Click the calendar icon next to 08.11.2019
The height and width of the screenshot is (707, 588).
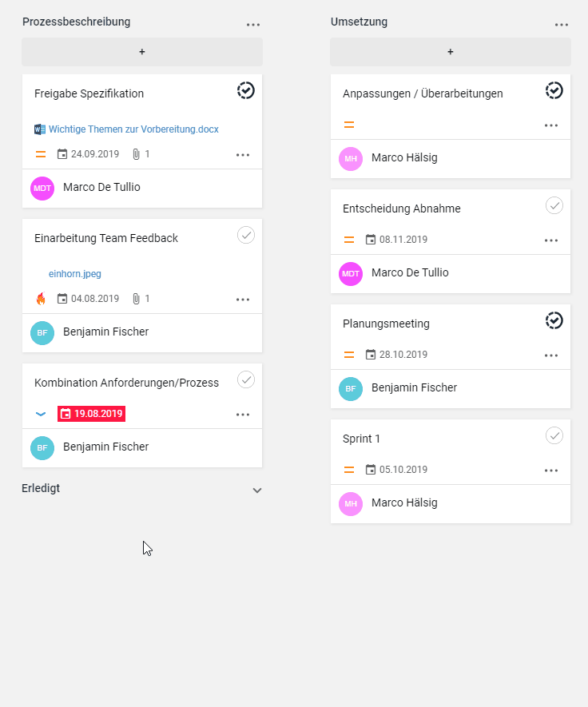[x=370, y=240]
